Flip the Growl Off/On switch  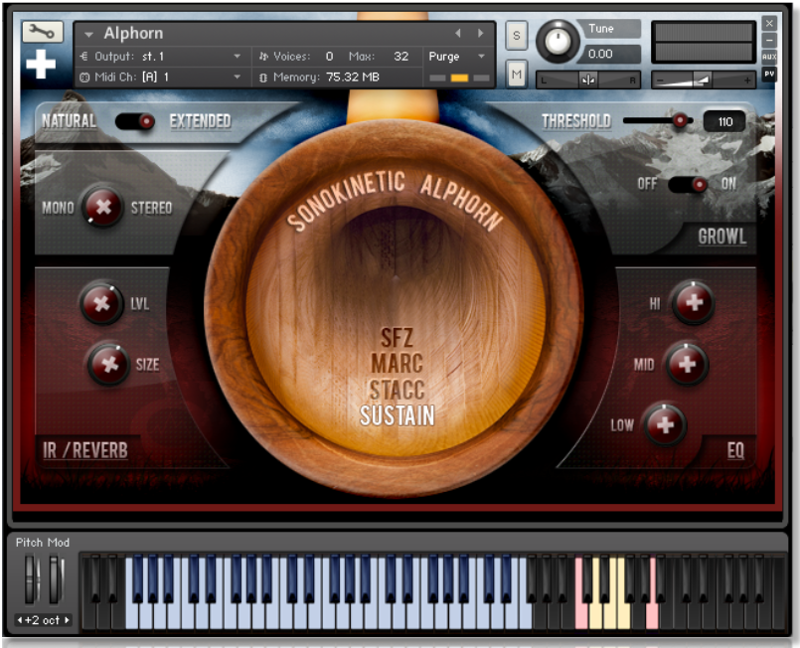click(x=688, y=184)
